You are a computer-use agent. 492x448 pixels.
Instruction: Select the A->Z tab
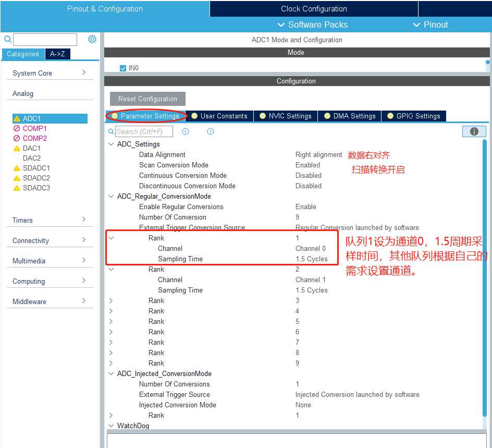coord(57,54)
